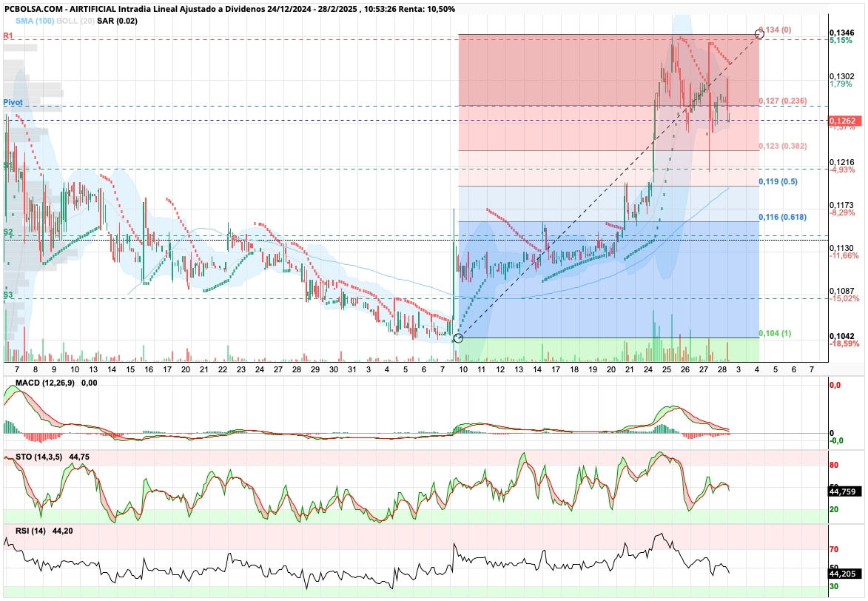868x601 pixels.
Task: Click the 0,1173 price axis value
Action: click(x=842, y=205)
